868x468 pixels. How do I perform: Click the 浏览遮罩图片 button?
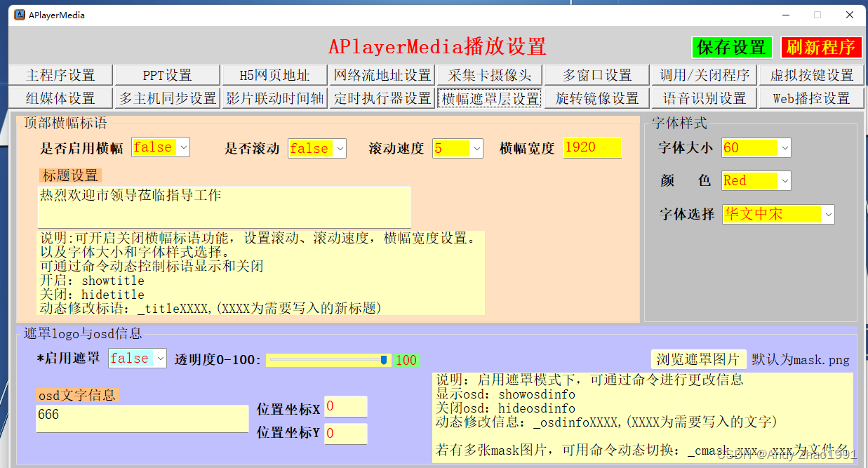coord(698,359)
